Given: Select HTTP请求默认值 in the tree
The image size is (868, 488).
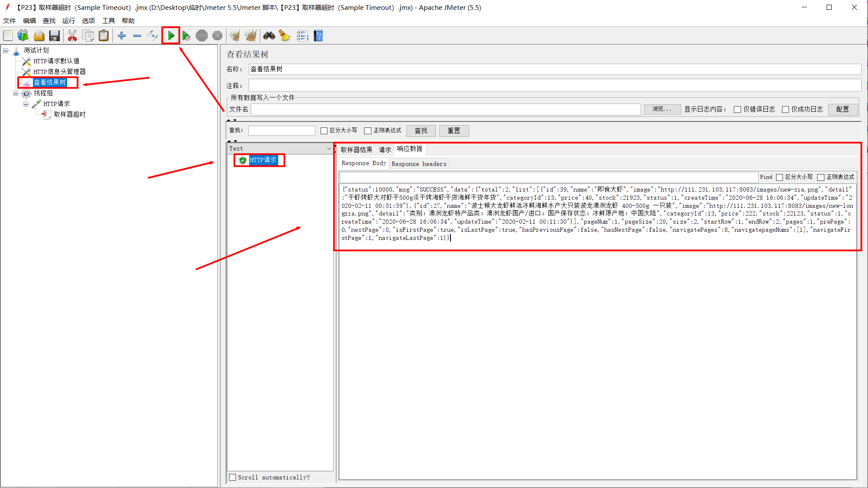Looking at the screenshot, I should 56,61.
